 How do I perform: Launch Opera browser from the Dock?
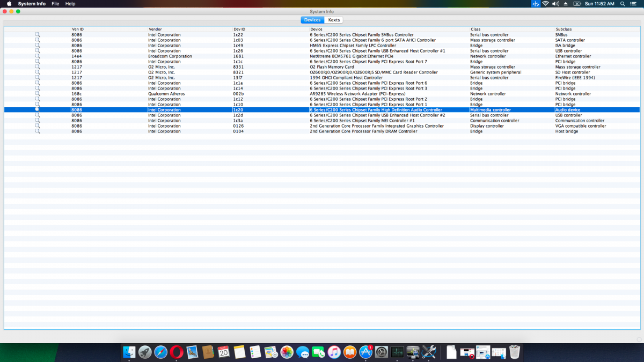177,352
